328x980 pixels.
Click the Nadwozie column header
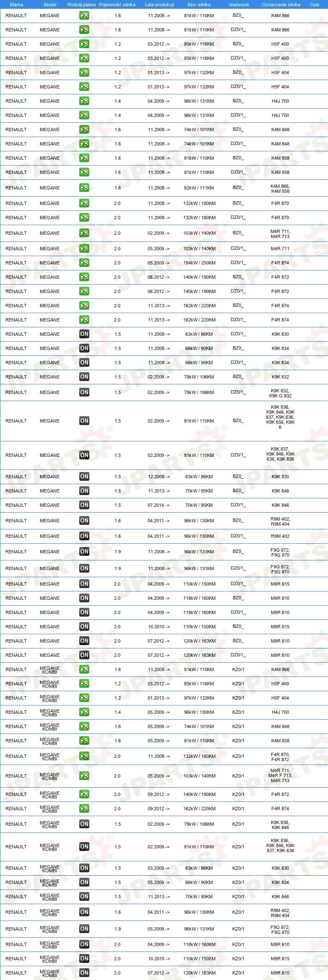239,5
